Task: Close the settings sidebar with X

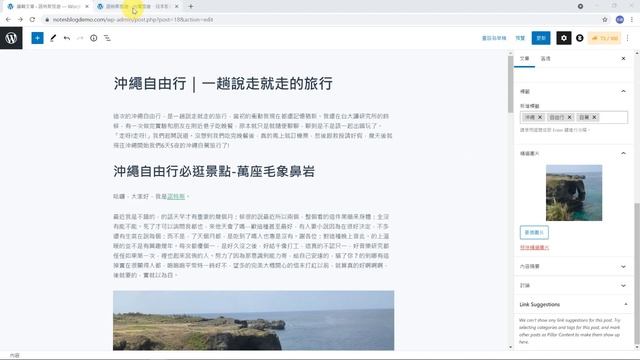Action: point(623,58)
